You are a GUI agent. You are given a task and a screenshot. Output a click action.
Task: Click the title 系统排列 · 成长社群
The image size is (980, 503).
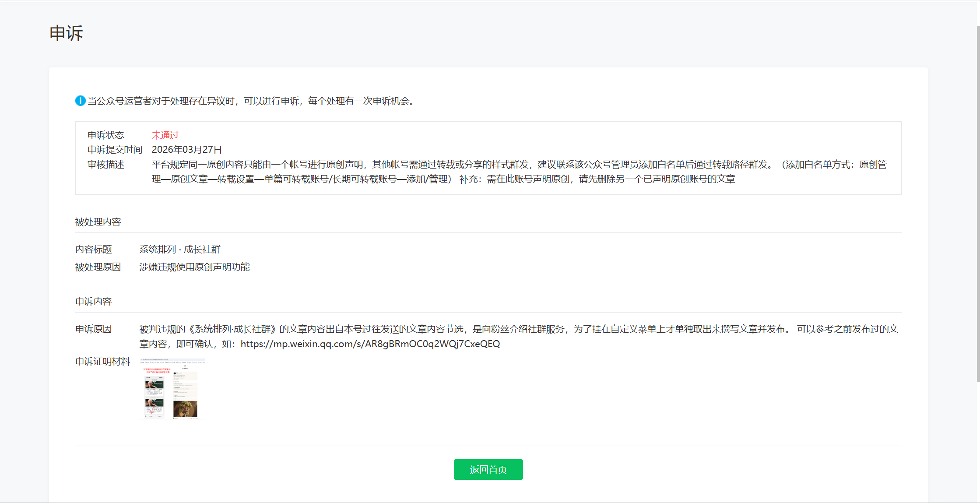(x=180, y=250)
